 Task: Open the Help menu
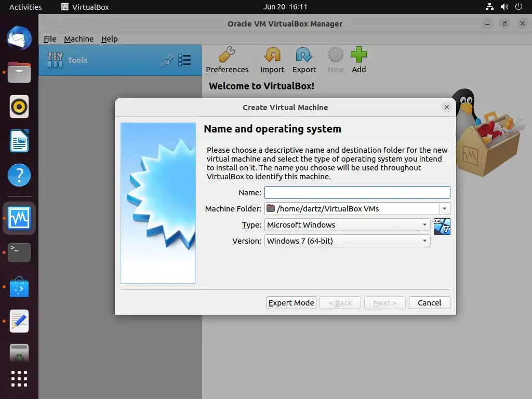point(109,39)
